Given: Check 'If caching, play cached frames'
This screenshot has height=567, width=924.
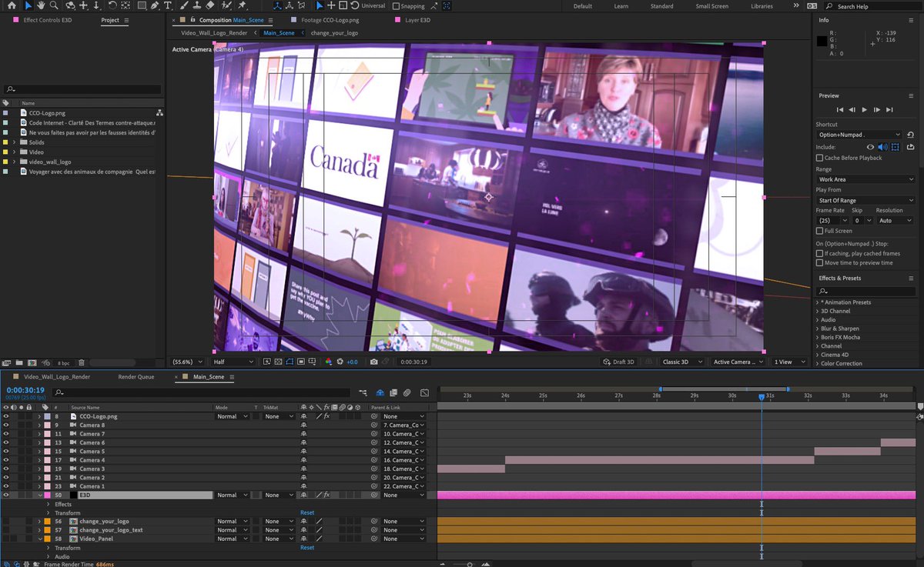Looking at the screenshot, I should [819, 253].
